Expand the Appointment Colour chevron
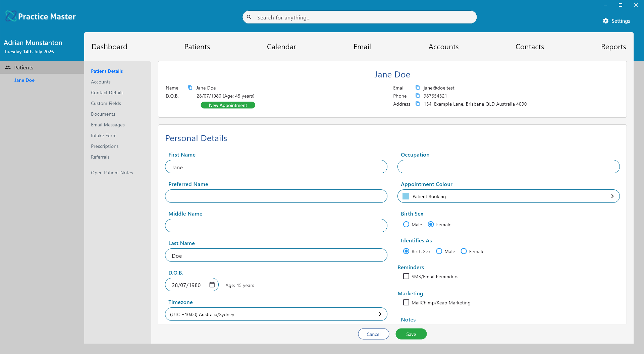Screen dimensions: 644x354 [x=612, y=196]
